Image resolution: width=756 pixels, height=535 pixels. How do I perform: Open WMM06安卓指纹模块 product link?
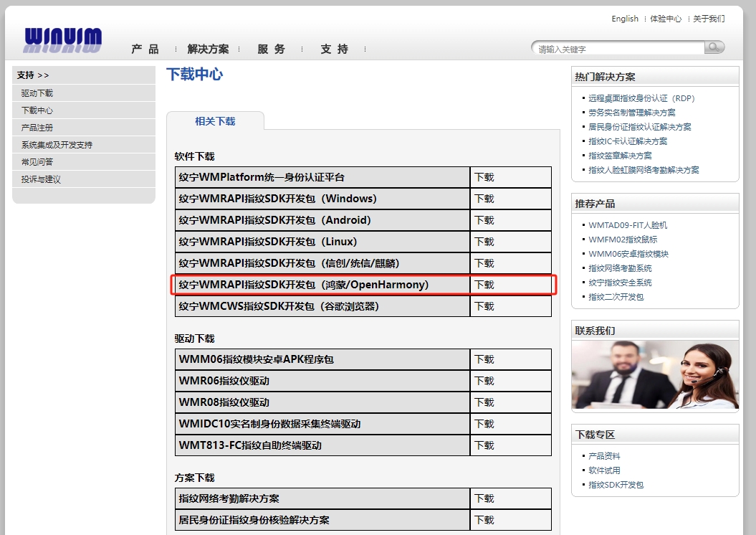628,254
